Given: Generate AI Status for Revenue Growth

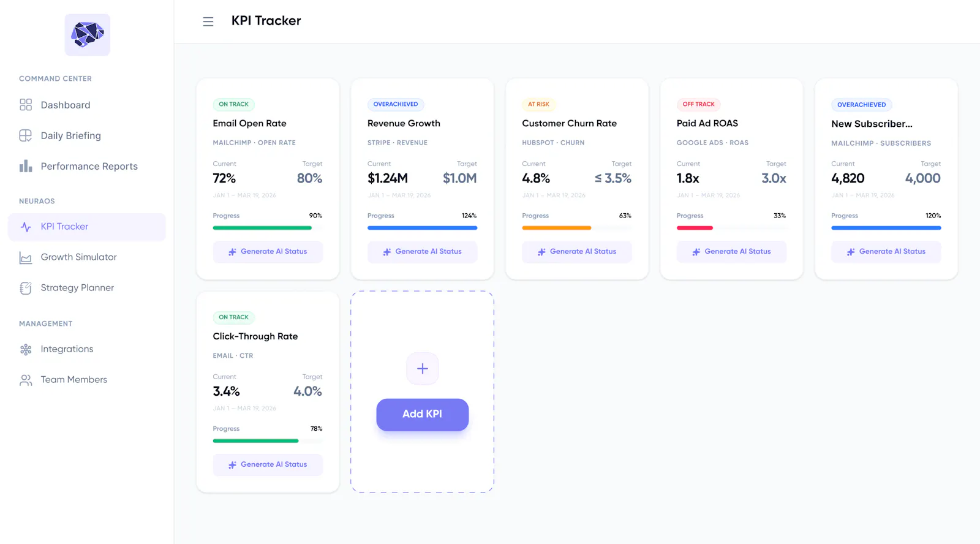Looking at the screenshot, I should pyautogui.click(x=422, y=252).
